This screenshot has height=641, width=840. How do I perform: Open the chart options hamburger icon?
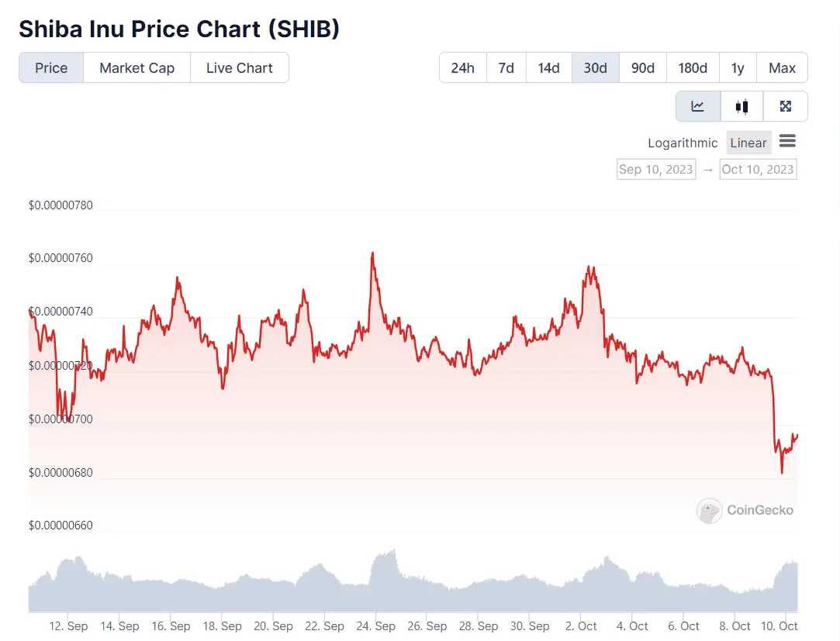(787, 141)
